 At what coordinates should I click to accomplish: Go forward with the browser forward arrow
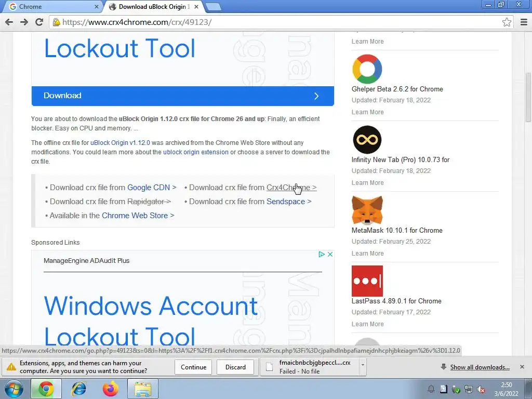[24, 22]
